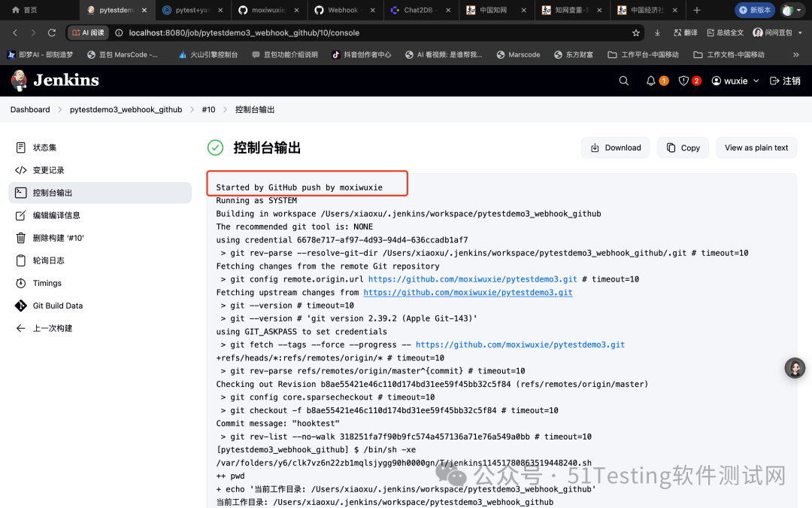Download the console output
Image resolution: width=812 pixels, height=508 pixels.
click(x=616, y=148)
